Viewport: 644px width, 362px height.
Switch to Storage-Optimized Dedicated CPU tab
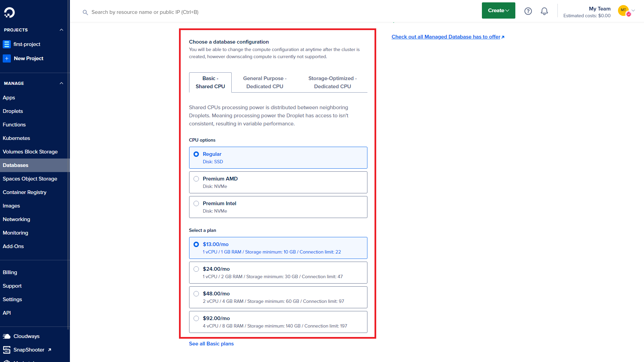coord(332,82)
